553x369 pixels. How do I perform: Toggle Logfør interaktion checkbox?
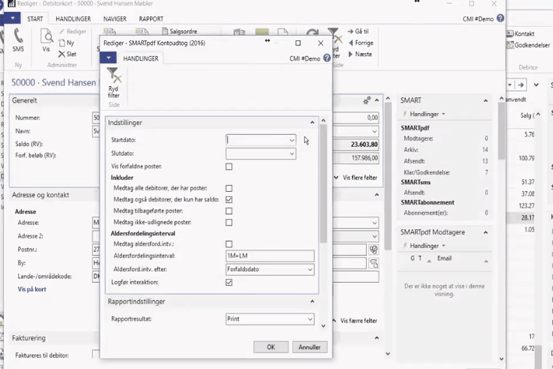point(229,282)
